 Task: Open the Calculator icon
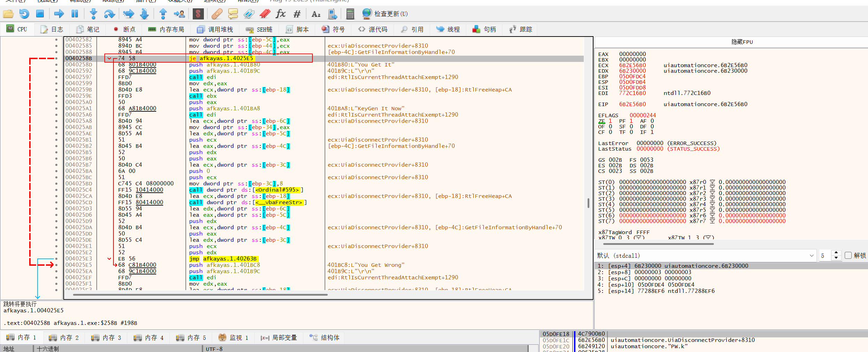(350, 14)
